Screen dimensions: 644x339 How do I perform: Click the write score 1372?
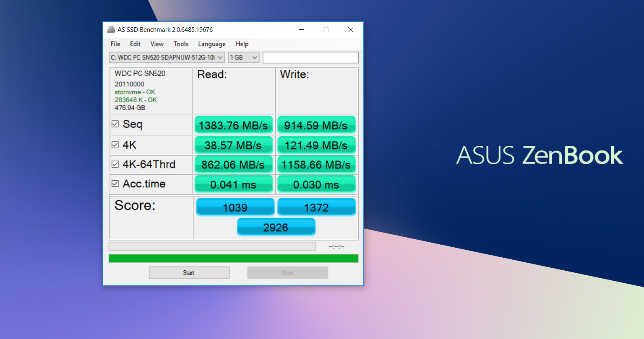tap(316, 207)
